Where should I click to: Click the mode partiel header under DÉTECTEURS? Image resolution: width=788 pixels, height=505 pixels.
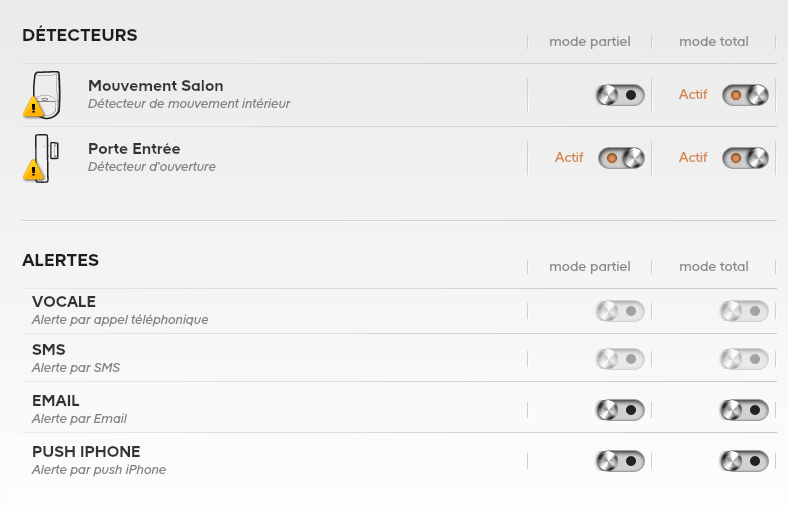(590, 42)
